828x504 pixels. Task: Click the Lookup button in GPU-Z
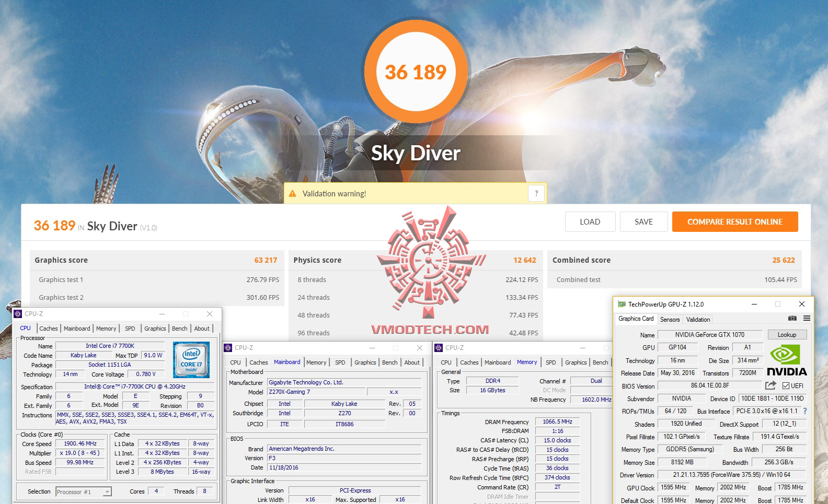[x=787, y=335]
